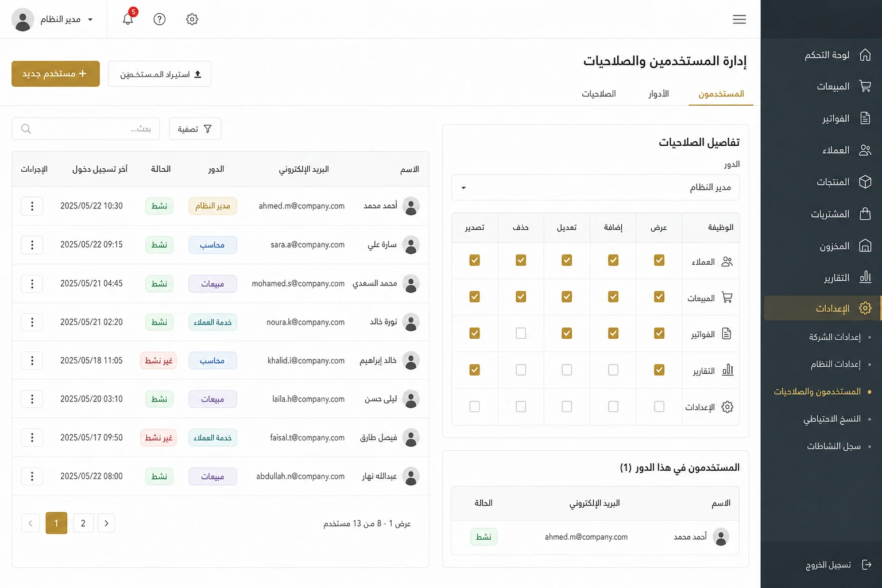
Task: Switch to the الصلاحيات tab
Action: (x=599, y=94)
